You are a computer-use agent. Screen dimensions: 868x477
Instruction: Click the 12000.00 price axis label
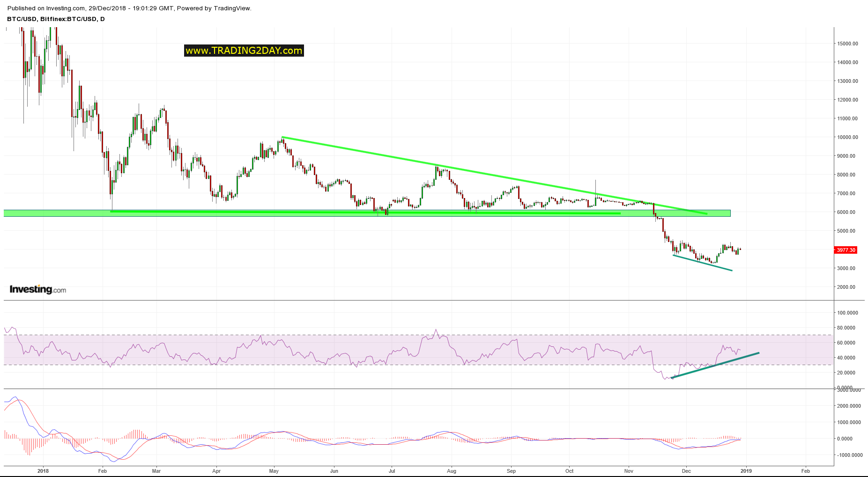[x=848, y=100]
